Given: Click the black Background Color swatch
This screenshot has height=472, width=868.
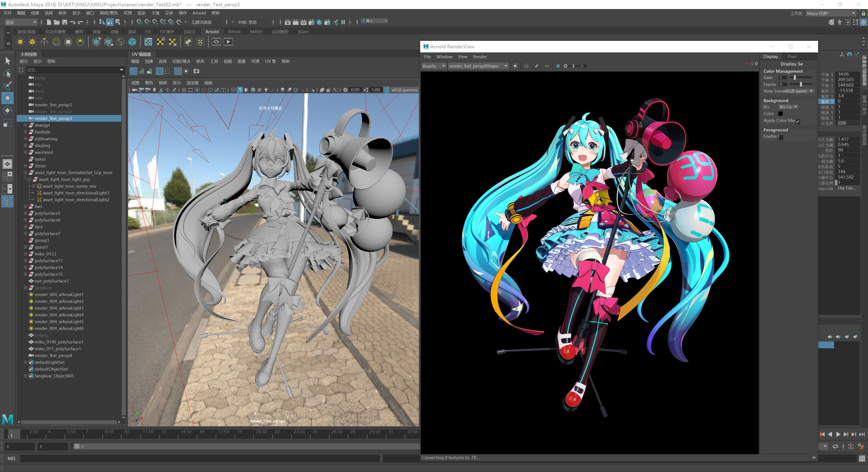Looking at the screenshot, I should 781,114.
